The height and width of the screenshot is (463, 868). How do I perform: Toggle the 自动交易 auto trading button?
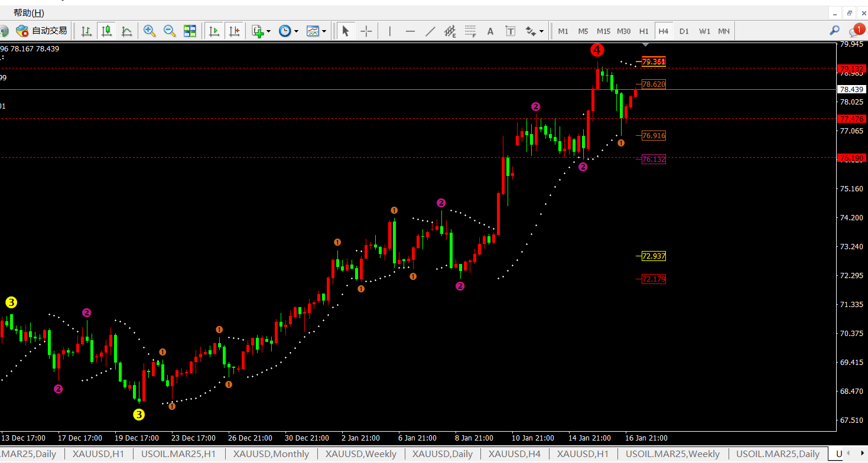tap(41, 31)
